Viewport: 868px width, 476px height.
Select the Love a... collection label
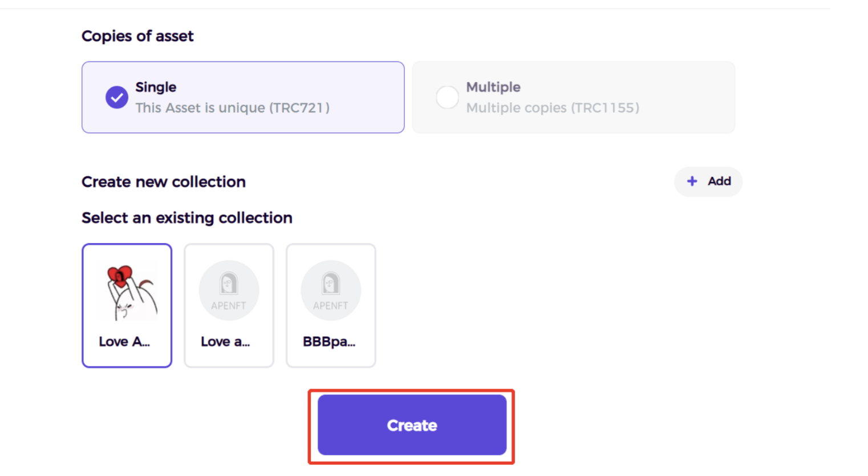(225, 341)
